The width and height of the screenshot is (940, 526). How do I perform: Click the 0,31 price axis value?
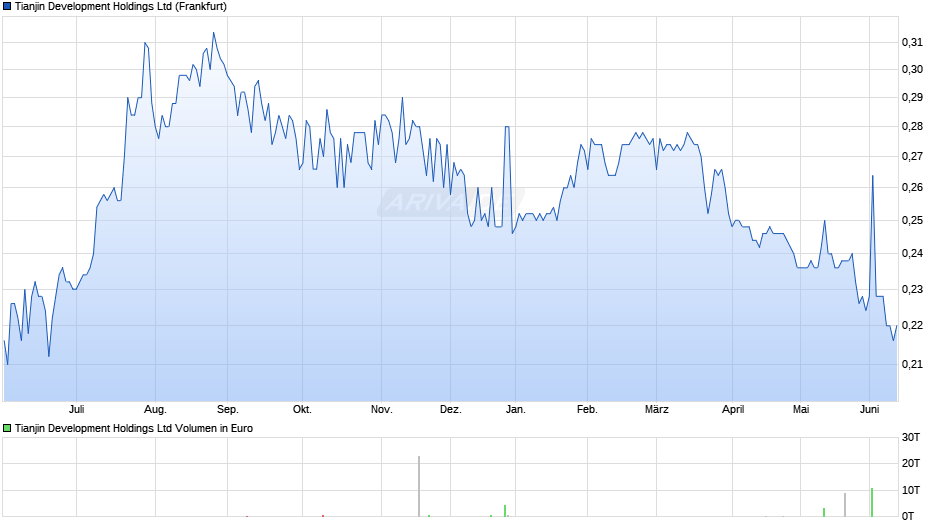tap(912, 42)
